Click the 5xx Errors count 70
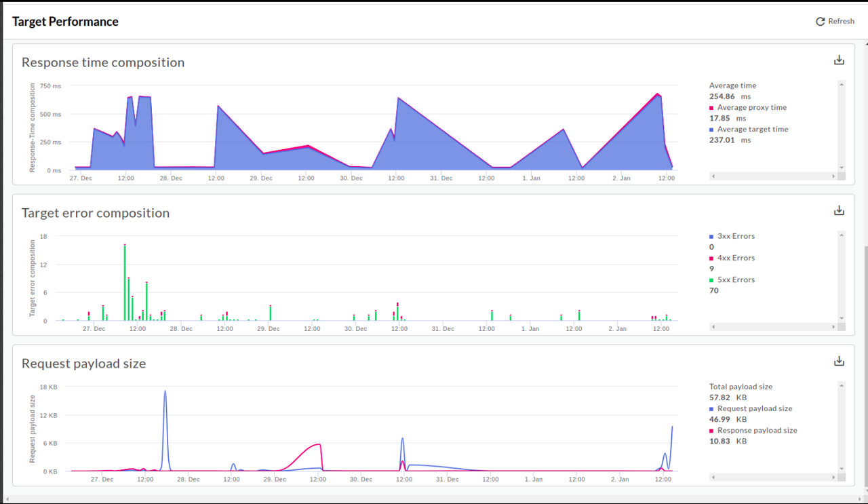 point(714,290)
